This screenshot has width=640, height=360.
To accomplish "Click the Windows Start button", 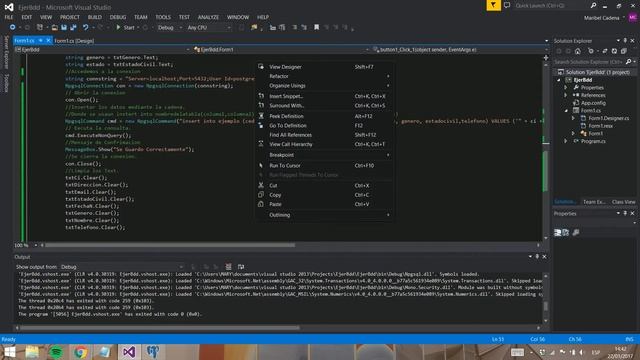I will (x=9, y=352).
